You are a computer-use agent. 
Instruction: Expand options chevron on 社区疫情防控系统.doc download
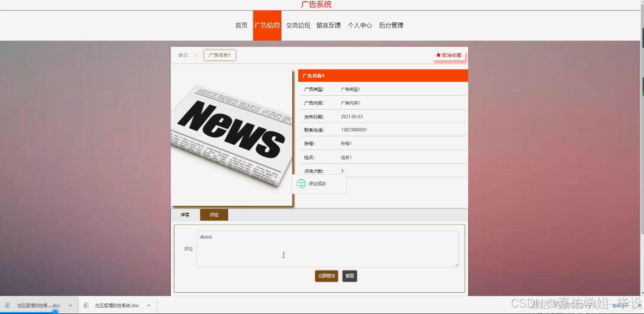point(149,305)
